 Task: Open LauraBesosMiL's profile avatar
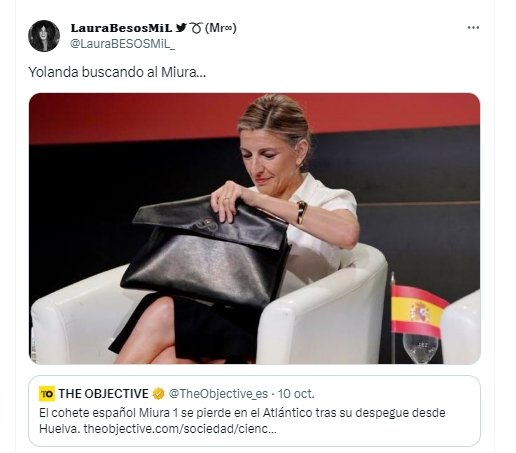click(x=44, y=36)
